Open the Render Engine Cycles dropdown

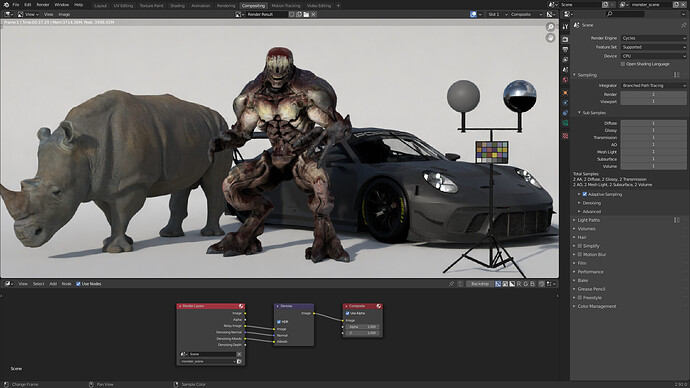point(653,38)
